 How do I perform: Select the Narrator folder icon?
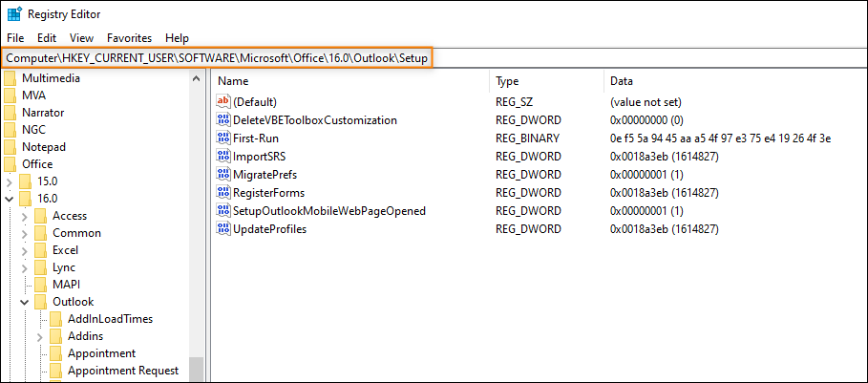pyautogui.click(x=10, y=113)
